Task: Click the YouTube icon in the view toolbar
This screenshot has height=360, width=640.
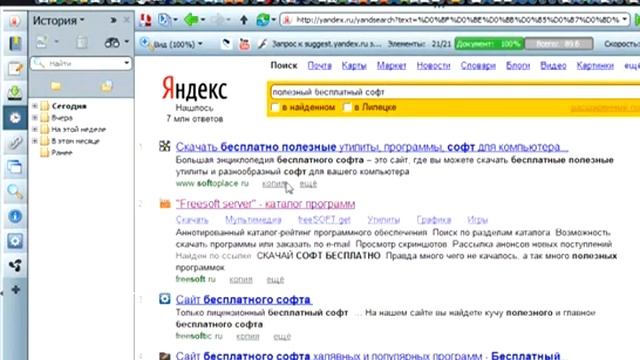Action: 244,44
